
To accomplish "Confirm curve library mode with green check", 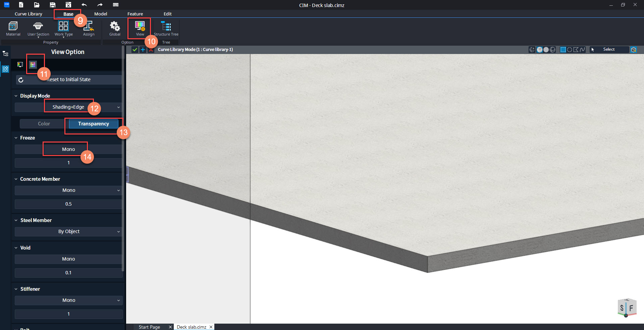I will (135, 50).
